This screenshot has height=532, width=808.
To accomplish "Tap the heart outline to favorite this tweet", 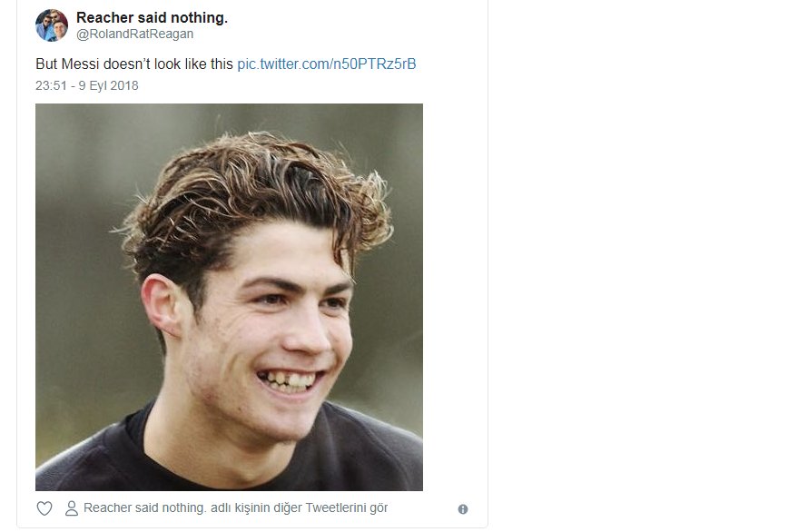I will click(44, 508).
